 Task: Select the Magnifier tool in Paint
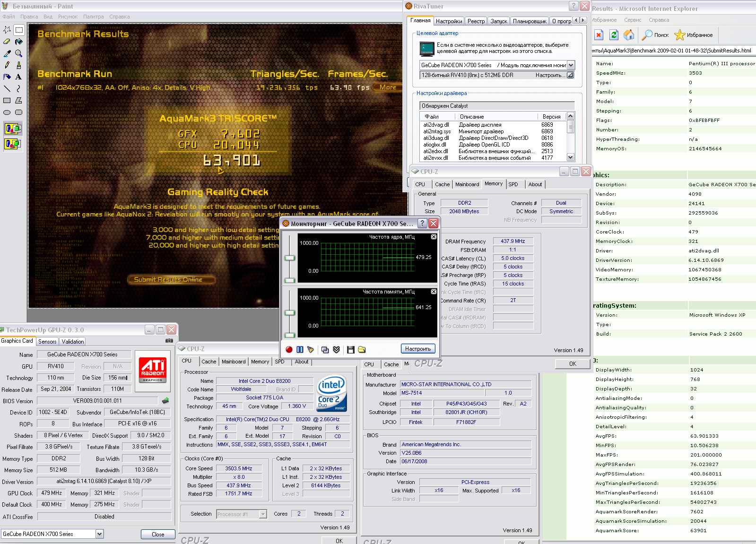pos(19,53)
